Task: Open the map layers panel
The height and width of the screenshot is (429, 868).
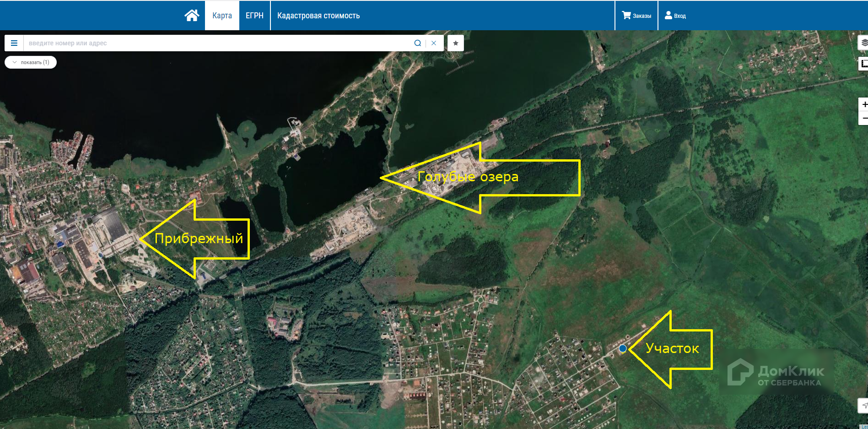Action: click(863, 43)
